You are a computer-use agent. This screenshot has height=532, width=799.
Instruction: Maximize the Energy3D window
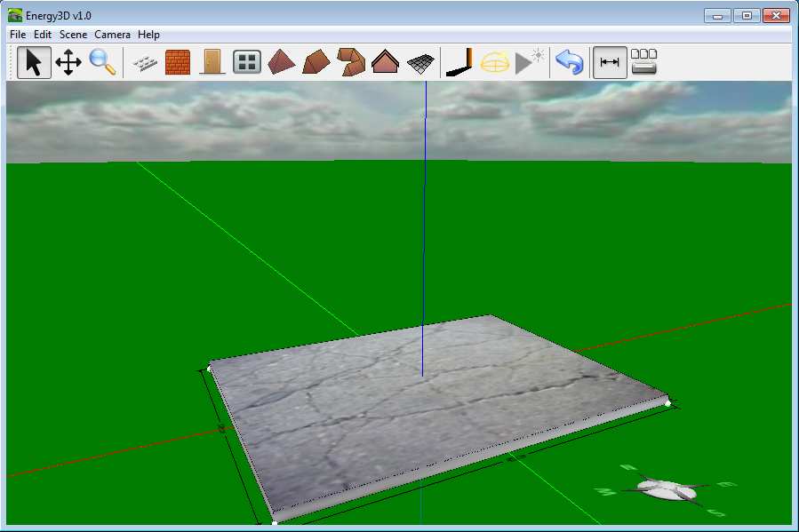tap(747, 16)
